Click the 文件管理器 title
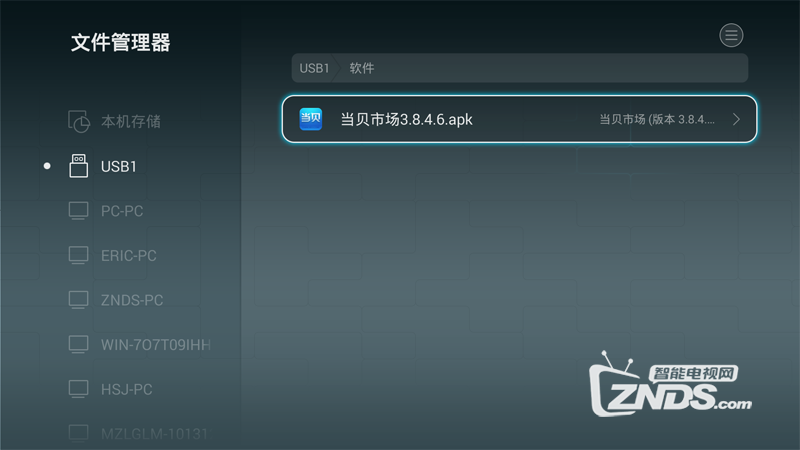 pos(120,42)
